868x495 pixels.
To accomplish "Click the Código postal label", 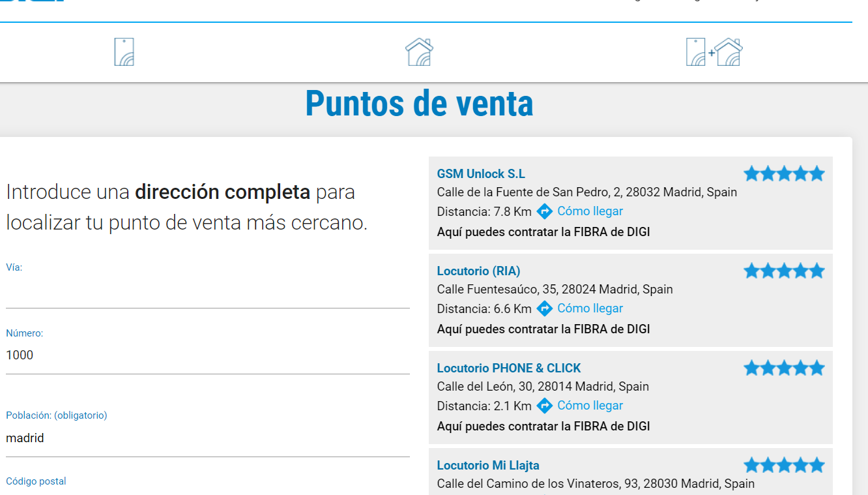I will (x=36, y=481).
